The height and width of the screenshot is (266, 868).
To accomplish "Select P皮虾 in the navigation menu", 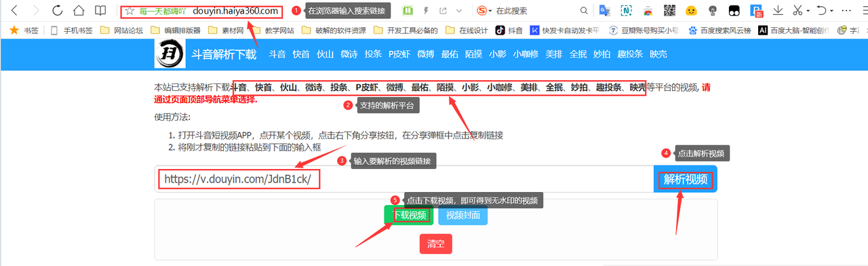I will coord(399,54).
